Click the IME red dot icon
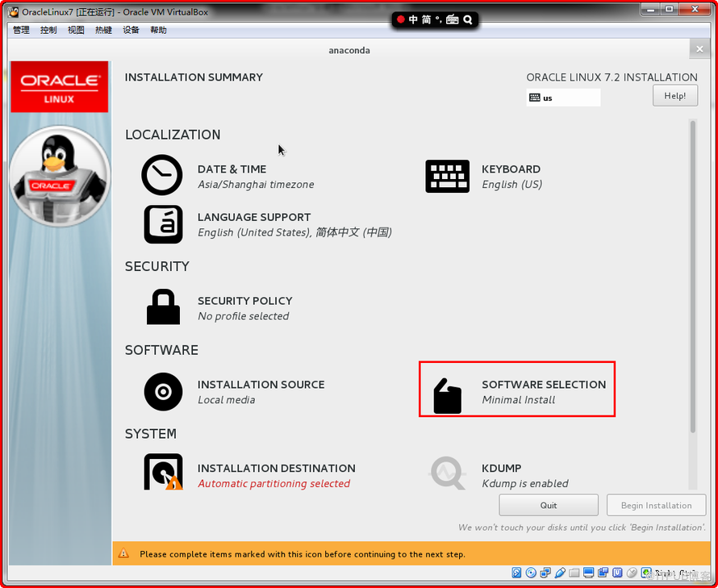 point(401,19)
